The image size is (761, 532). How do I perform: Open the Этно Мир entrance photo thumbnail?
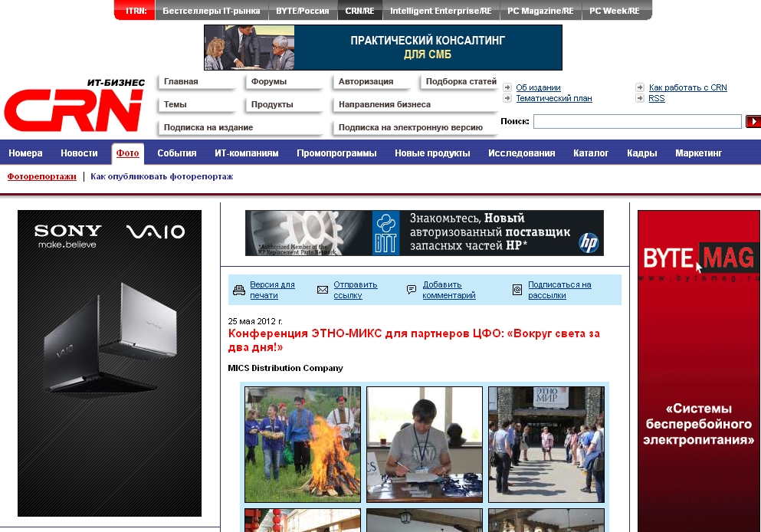click(546, 444)
